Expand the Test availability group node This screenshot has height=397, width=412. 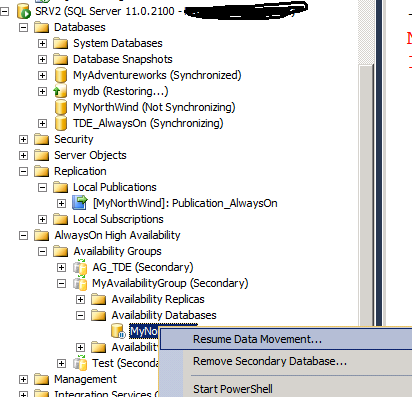pos(61,363)
